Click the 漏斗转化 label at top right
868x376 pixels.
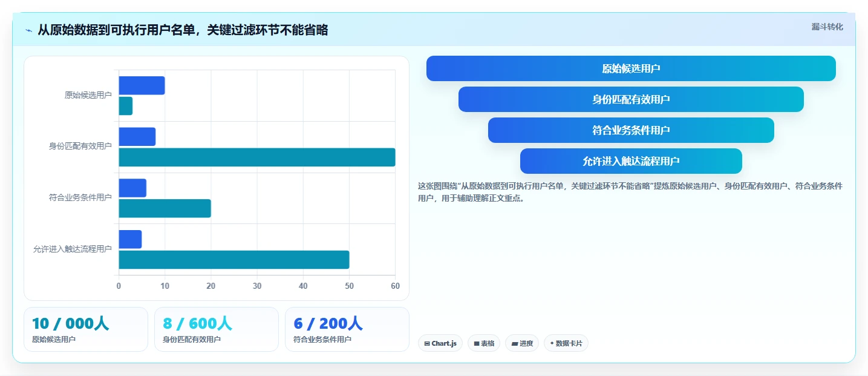pos(827,27)
